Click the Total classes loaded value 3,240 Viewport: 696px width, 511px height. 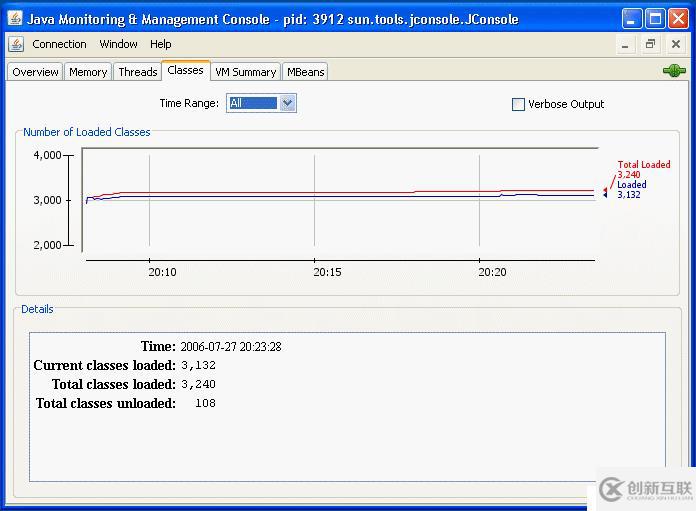coord(198,384)
